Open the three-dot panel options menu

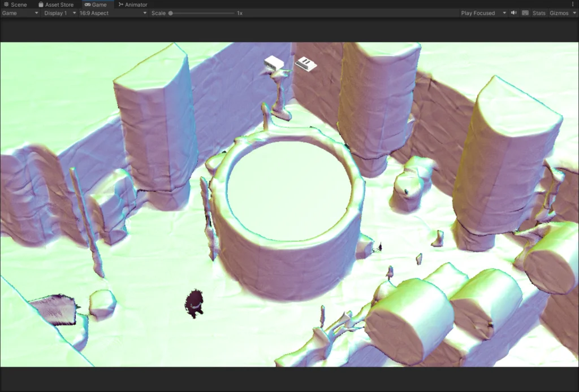tap(573, 4)
